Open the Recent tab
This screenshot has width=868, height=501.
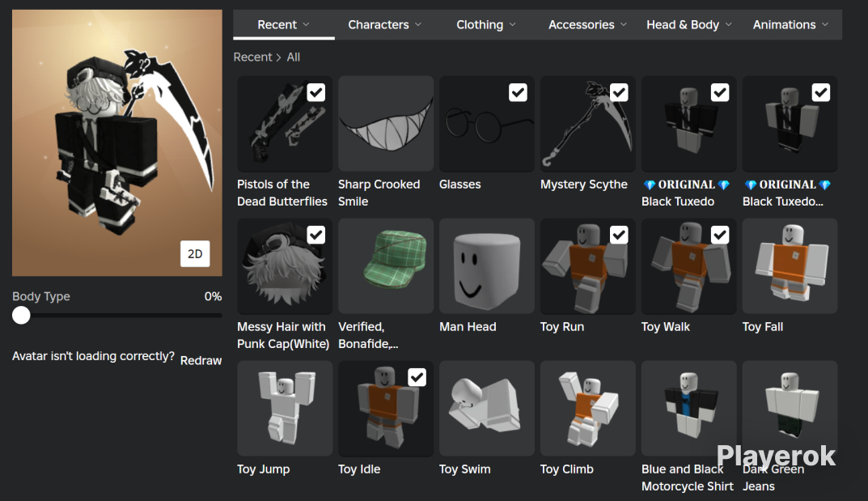(283, 24)
